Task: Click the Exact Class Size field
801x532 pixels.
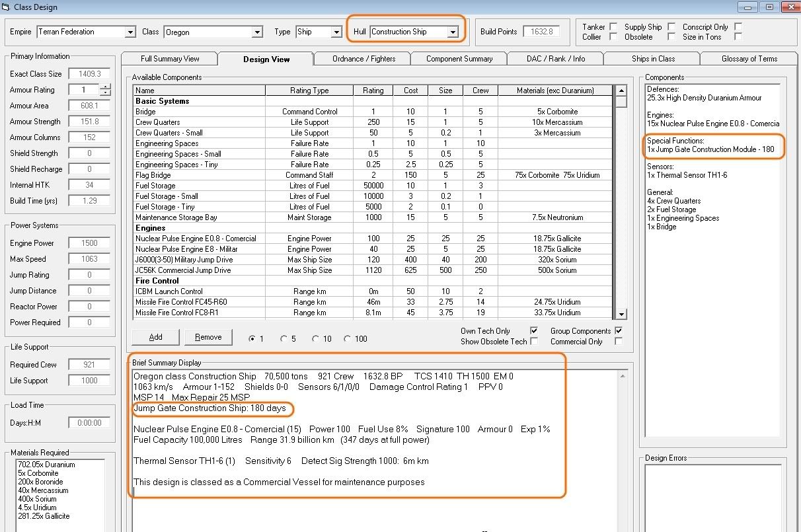Action: pyautogui.click(x=89, y=74)
